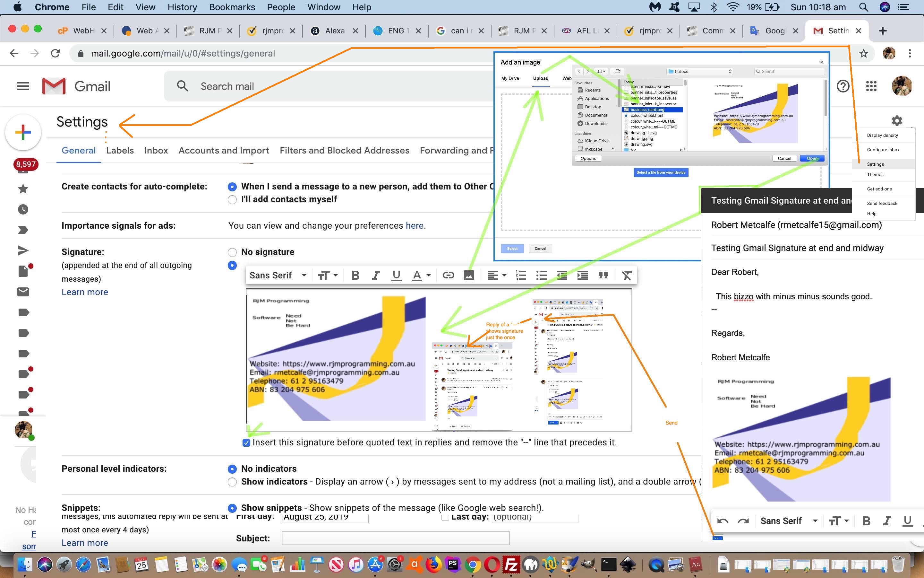Click Undo in the compose window toolbar

coord(723,521)
